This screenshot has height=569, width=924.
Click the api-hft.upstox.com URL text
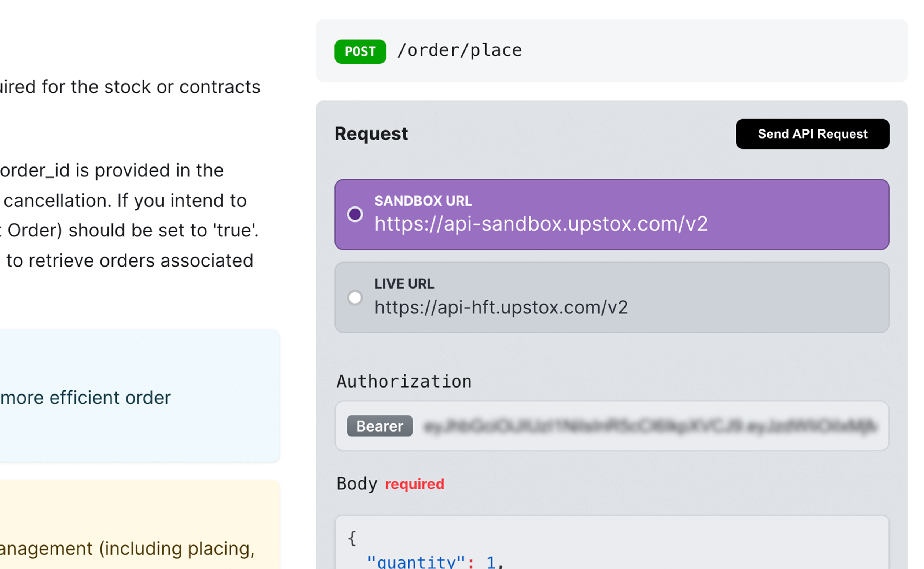pos(500,308)
